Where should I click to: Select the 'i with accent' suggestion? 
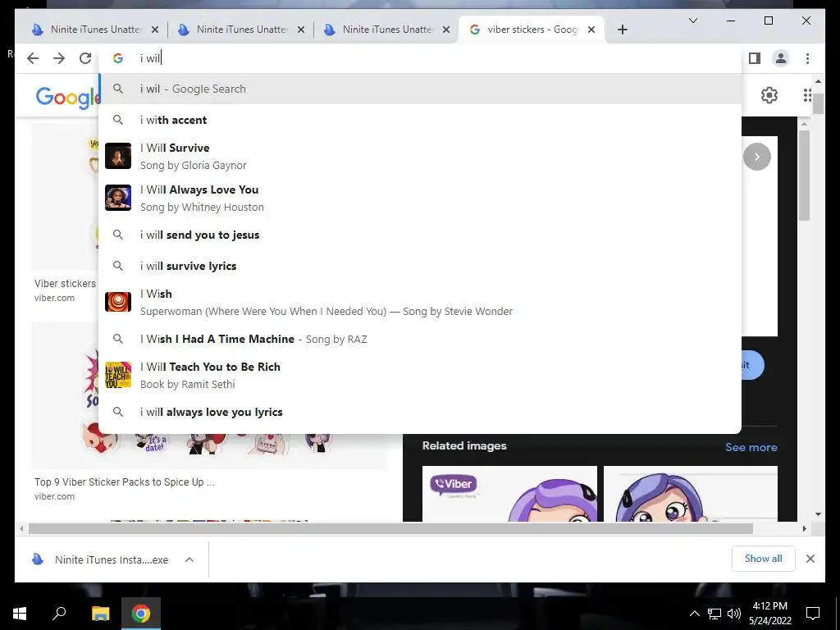coord(420,120)
